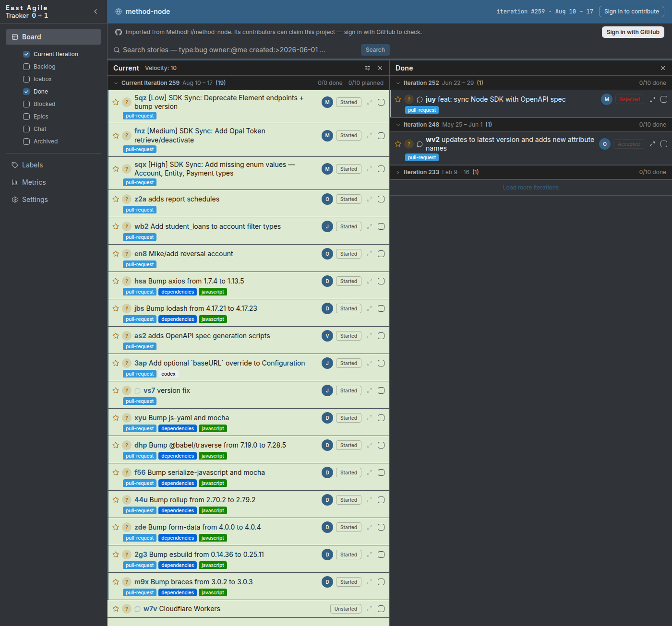Expand the wv2 story with arrows icon
This screenshot has height=626, width=672.
(652, 144)
